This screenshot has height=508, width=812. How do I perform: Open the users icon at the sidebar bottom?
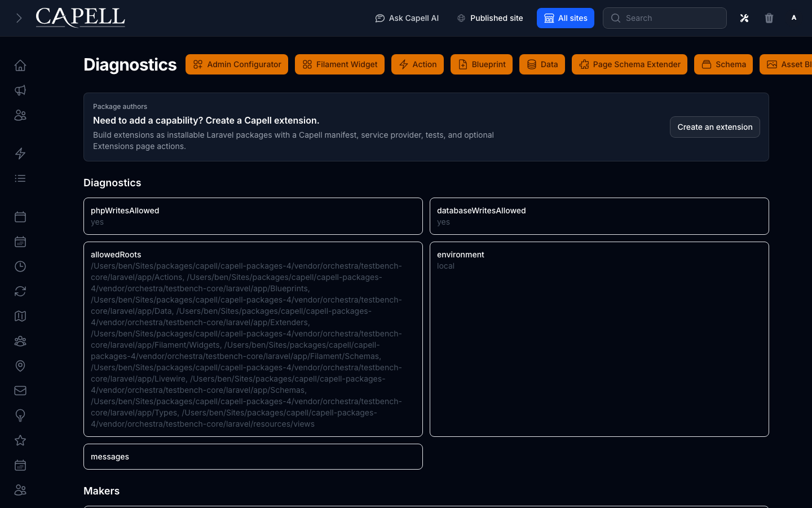point(20,490)
